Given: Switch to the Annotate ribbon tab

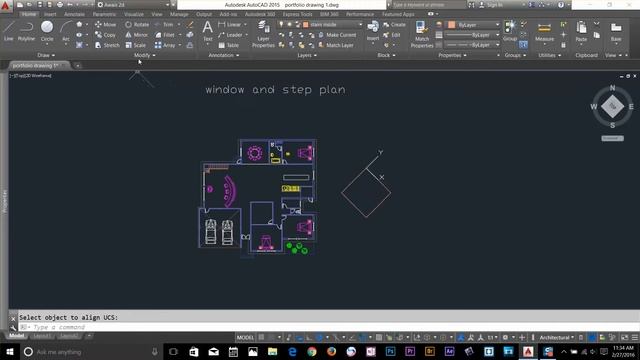Looking at the screenshot, I should coord(74,14).
